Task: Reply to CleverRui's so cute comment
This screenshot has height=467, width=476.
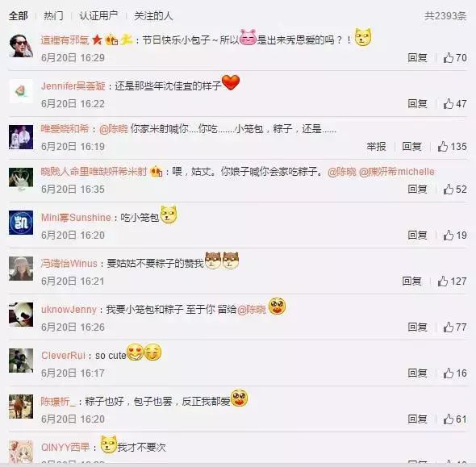Action: pyautogui.click(x=417, y=373)
